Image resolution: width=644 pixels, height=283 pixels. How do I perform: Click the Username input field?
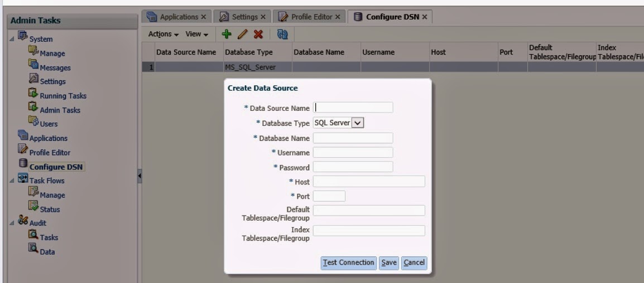point(353,153)
